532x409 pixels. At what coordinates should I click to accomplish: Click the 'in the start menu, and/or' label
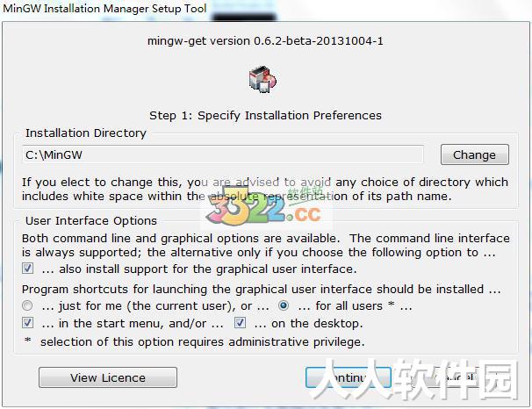click(x=133, y=324)
